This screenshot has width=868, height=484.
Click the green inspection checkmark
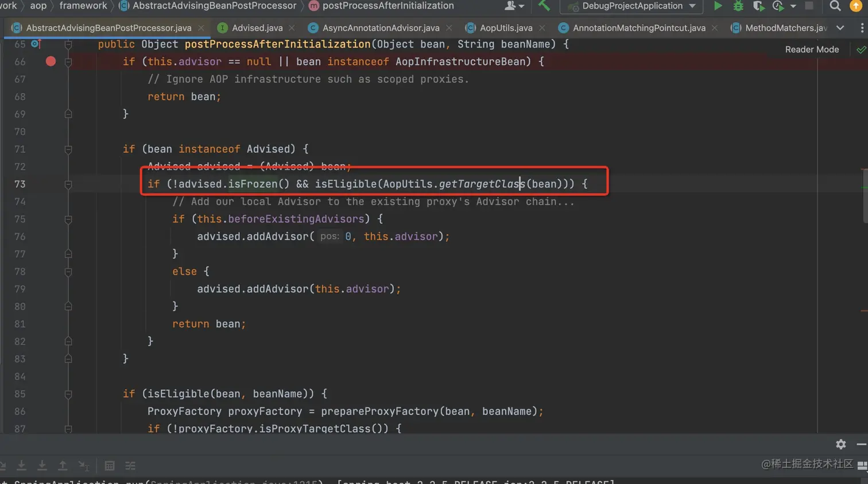click(x=861, y=49)
